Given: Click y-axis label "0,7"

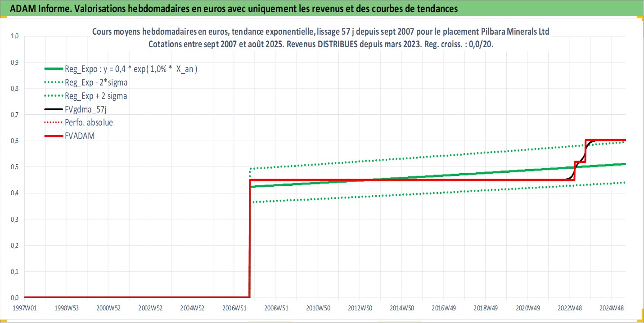Looking at the screenshot, I should tap(15, 114).
